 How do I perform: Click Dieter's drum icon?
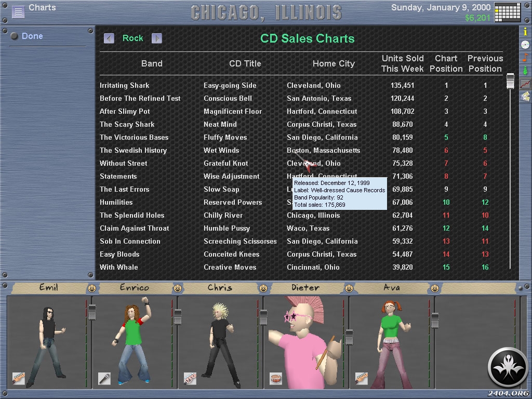(275, 378)
